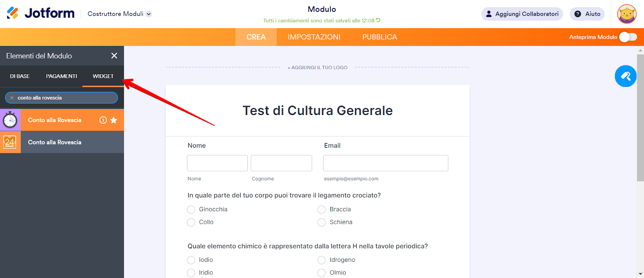The image size is (644, 278).
Task: Click Aggiungi Collaboratori button
Action: 522,14
